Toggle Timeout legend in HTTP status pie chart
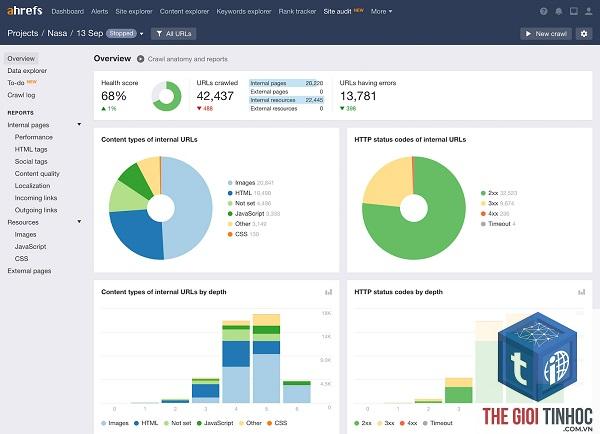This screenshot has height=434, width=600. (498, 224)
